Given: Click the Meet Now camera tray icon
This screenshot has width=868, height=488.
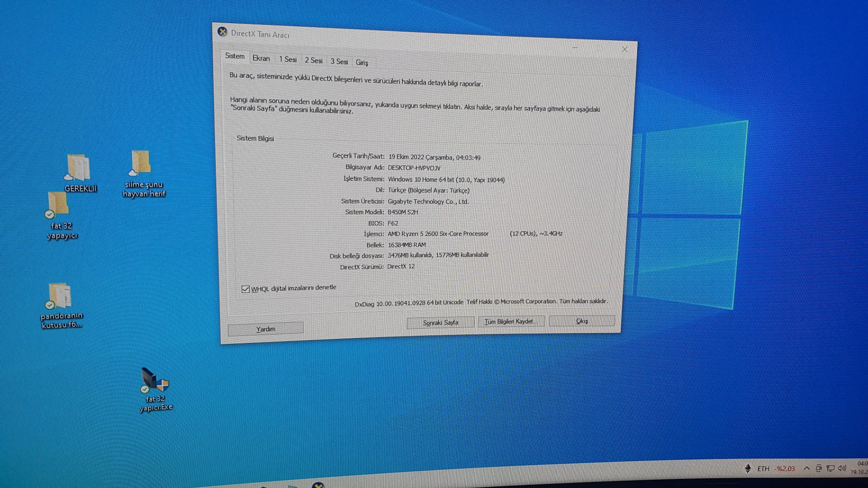Looking at the screenshot, I should point(819,468).
